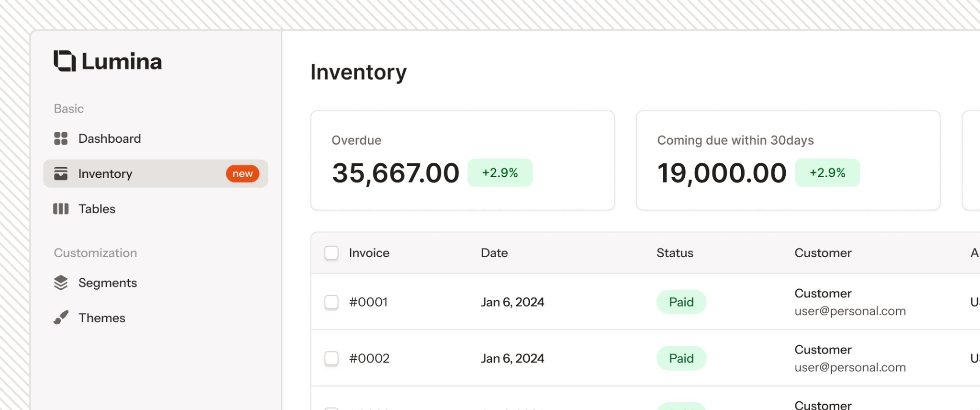This screenshot has width=980, height=410.
Task: Click the Paid status of invoice #0002
Action: 681,358
